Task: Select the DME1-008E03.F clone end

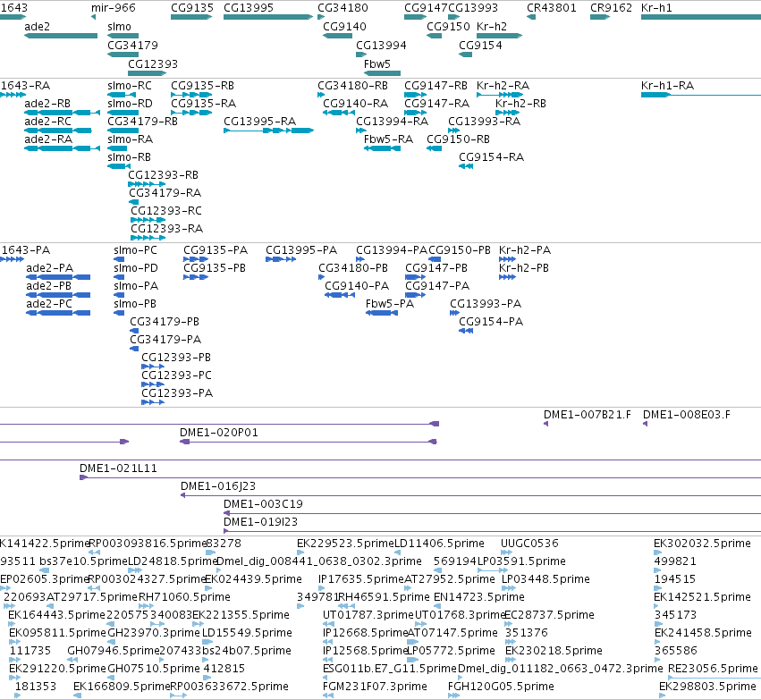Action: coord(645,424)
